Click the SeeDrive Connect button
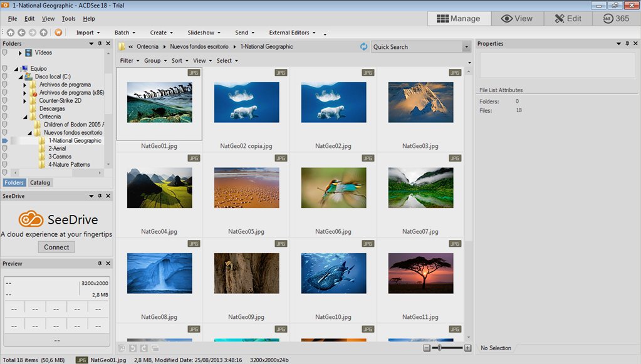This screenshot has height=364, width=641. point(56,247)
